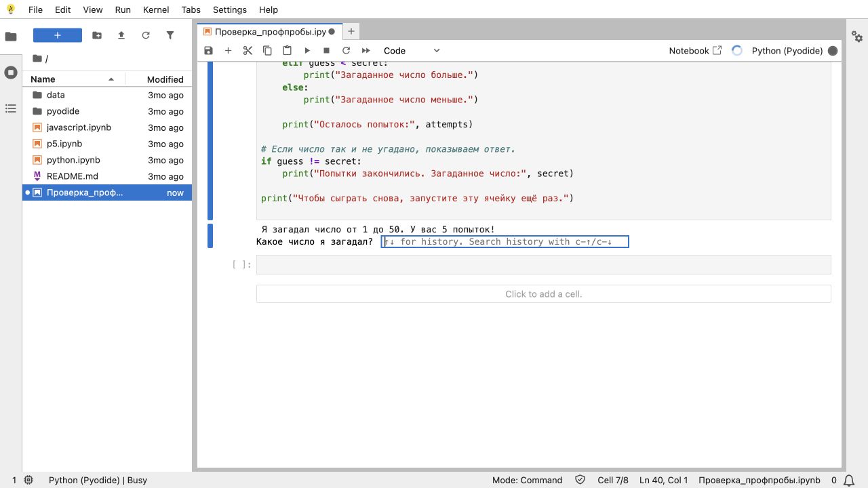
Task: Click the Upload Files icon
Action: pyautogui.click(x=121, y=35)
